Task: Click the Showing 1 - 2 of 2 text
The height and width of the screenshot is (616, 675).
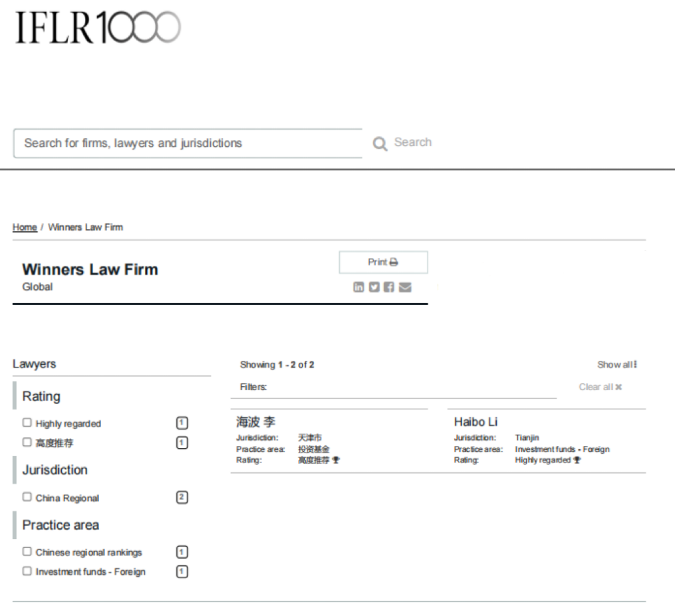Action: coord(277,365)
